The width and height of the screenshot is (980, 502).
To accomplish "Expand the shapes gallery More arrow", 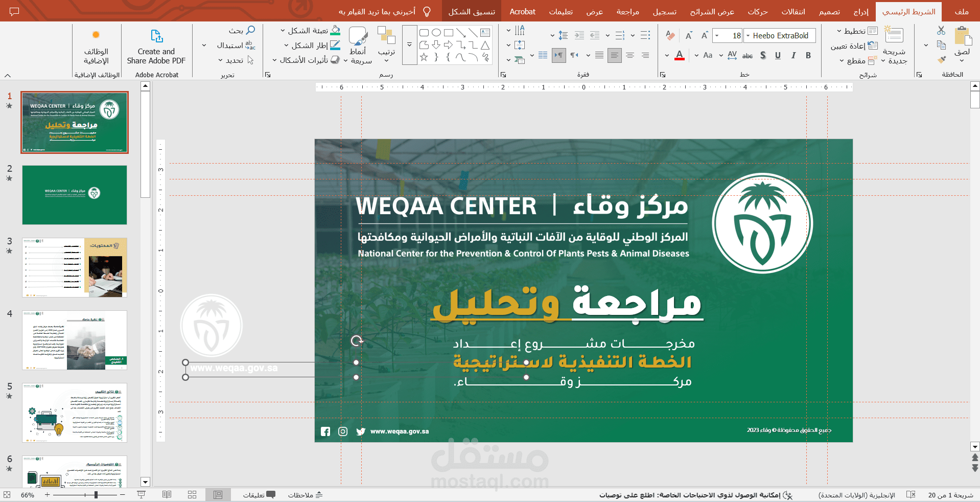I will point(410,45).
